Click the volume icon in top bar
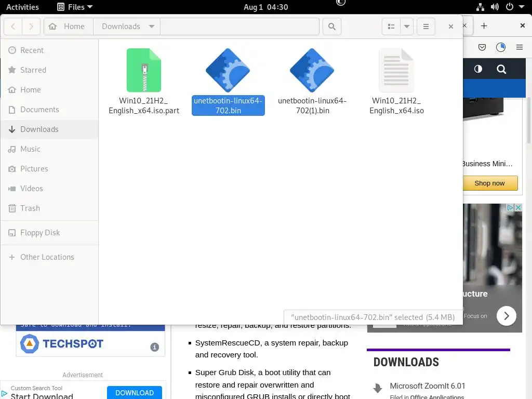The width and height of the screenshot is (532, 399). [x=495, y=7]
